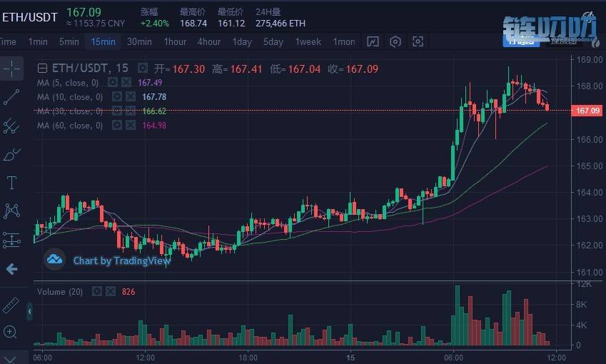Open the indicators chart icon
The height and width of the screenshot is (364, 606).
click(x=373, y=41)
